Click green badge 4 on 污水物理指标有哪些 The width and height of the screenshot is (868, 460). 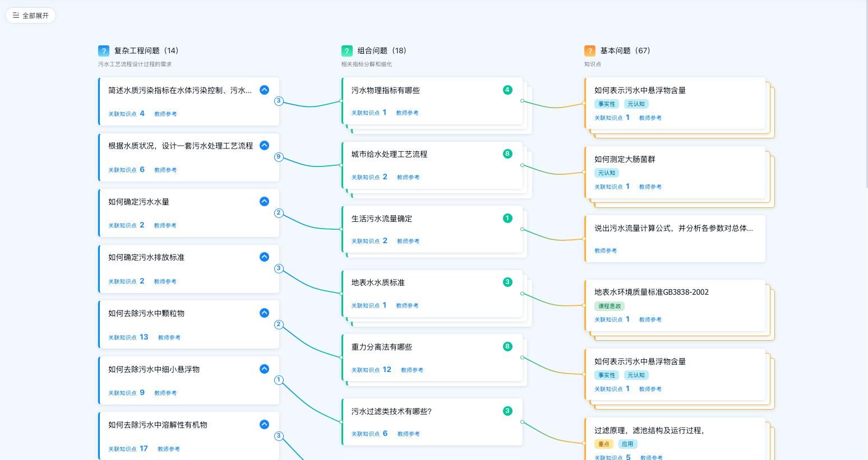tap(507, 90)
